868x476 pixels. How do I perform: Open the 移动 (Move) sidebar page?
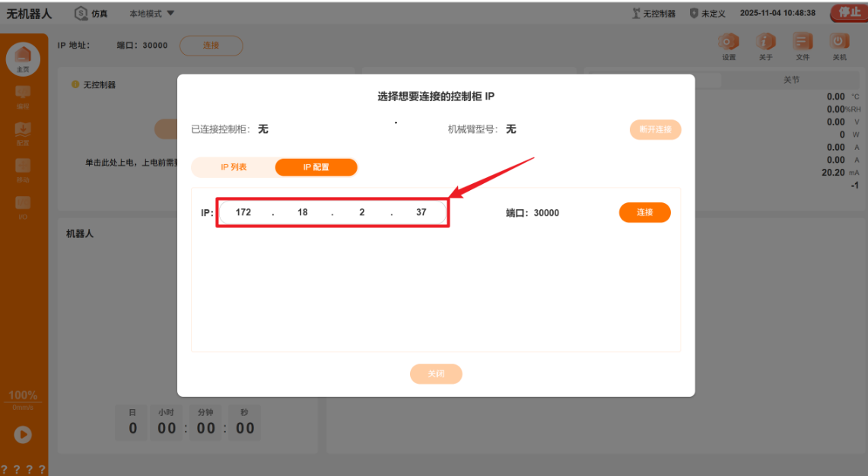24,169
